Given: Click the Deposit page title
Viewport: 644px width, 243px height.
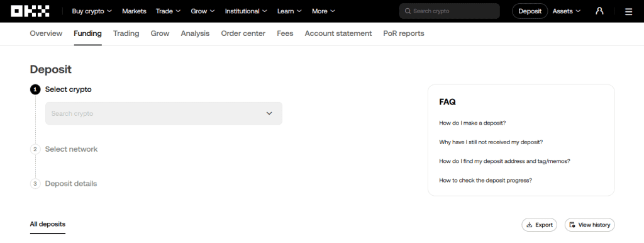Looking at the screenshot, I should click(50, 69).
